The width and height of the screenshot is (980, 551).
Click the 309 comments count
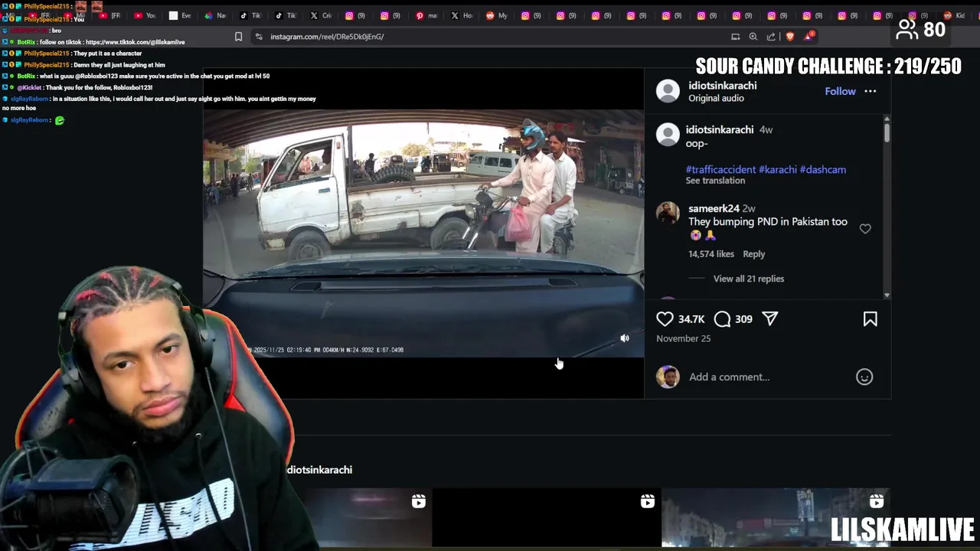click(x=743, y=319)
